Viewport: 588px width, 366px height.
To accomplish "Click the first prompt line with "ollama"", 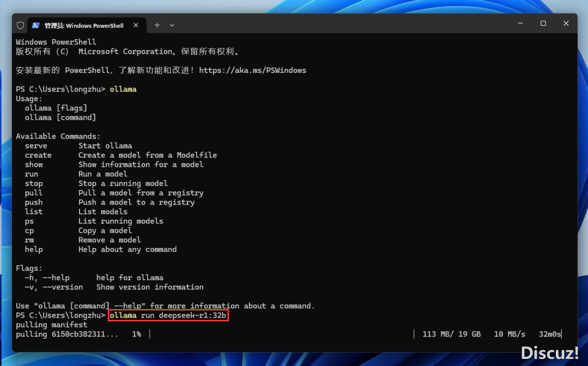I will [76, 89].
